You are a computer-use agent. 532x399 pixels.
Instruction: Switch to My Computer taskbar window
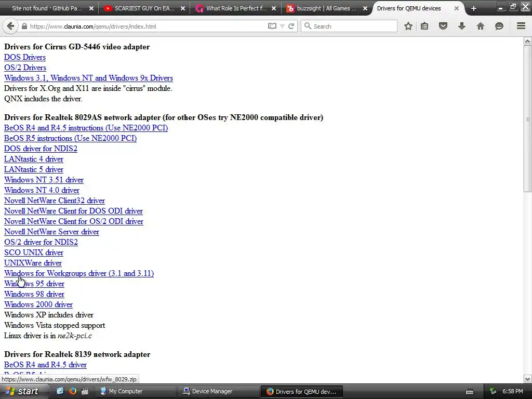click(x=136, y=391)
